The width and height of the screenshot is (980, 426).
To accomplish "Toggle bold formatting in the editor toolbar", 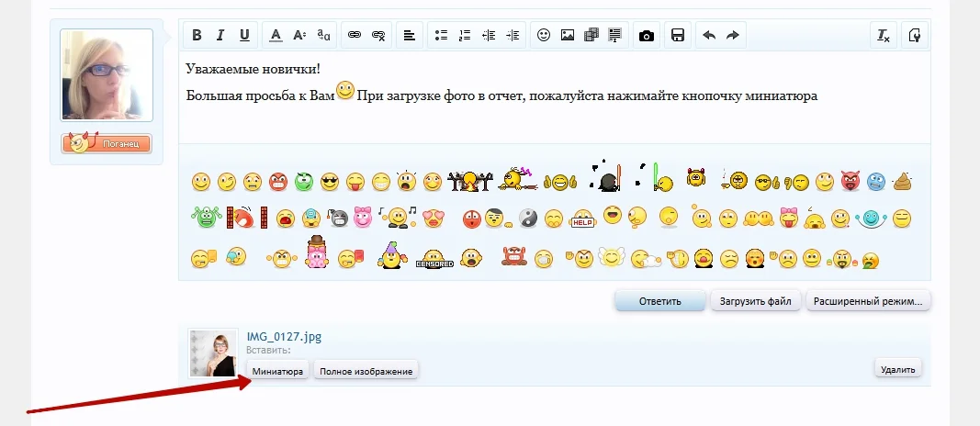I will coord(197,35).
